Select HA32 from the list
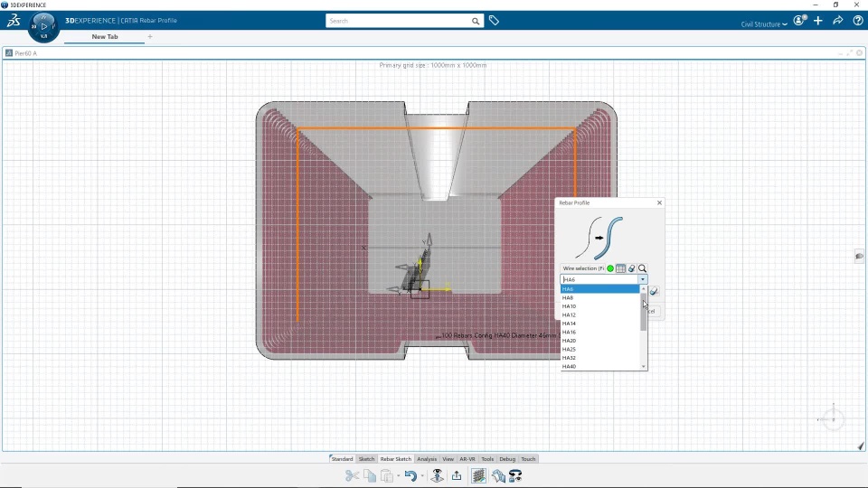Screen dimensions: 868x488 tap(600, 358)
